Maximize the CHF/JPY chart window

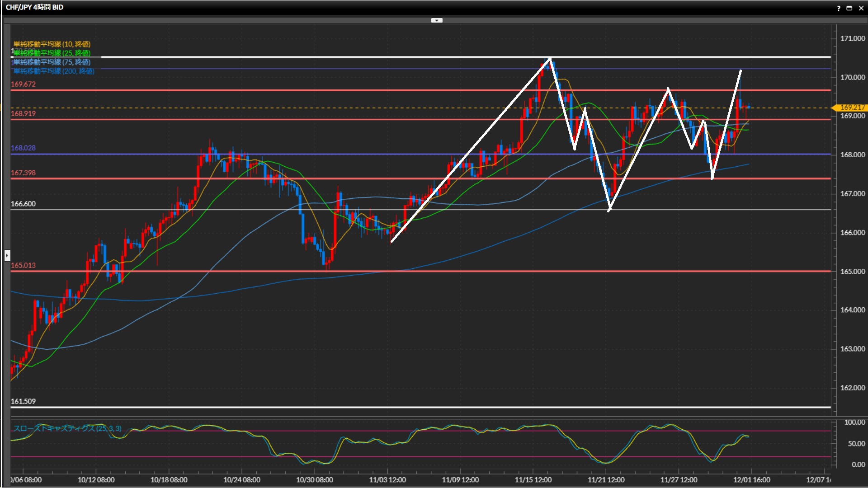pyautogui.click(x=849, y=8)
